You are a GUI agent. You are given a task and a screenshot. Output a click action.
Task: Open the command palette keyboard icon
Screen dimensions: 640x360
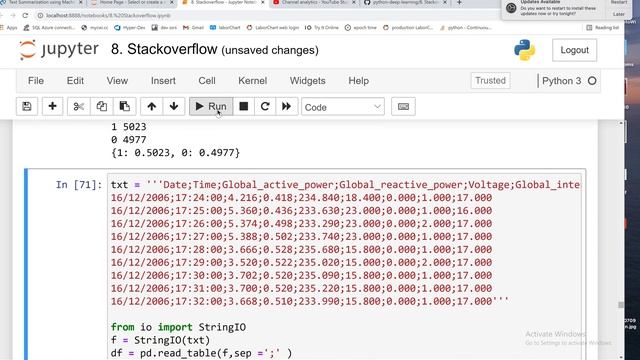[x=403, y=107]
